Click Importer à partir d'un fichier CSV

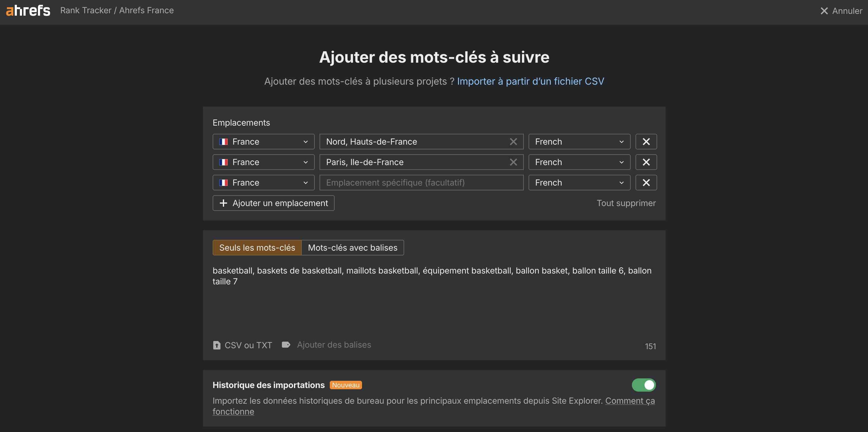pos(530,81)
